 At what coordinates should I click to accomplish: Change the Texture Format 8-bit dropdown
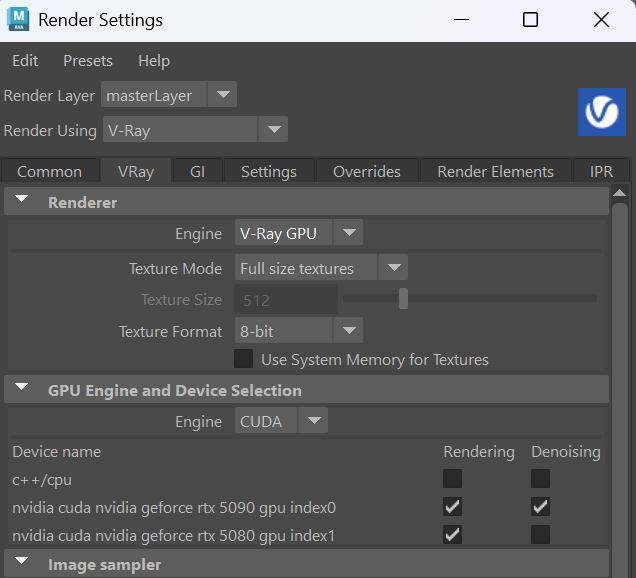click(298, 331)
